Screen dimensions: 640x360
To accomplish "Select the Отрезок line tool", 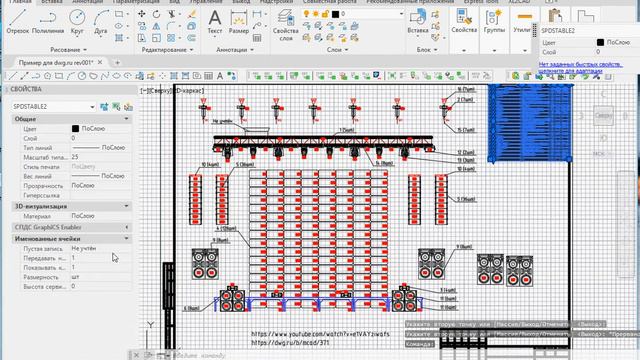I will coord(18,21).
